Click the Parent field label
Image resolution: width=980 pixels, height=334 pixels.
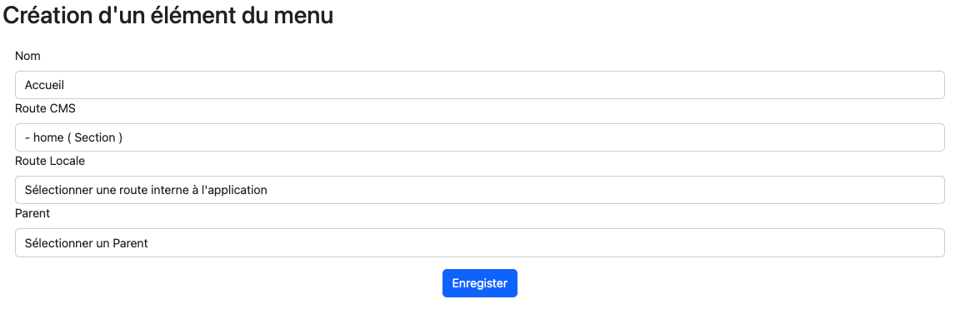(32, 213)
